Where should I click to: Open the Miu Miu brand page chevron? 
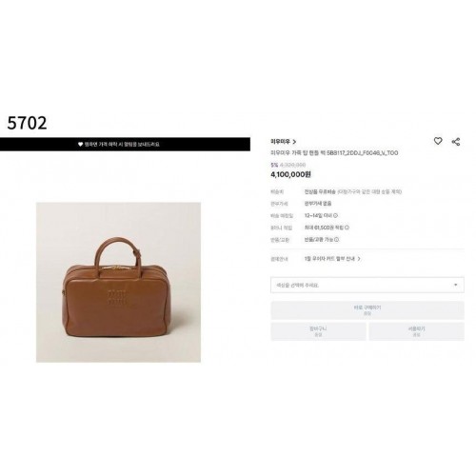[x=294, y=142]
